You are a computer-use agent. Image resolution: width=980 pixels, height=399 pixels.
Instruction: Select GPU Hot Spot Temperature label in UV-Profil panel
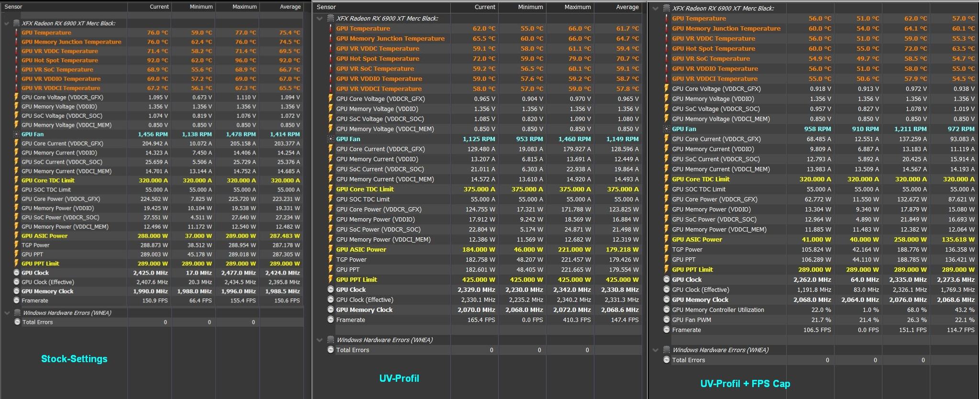tap(378, 59)
